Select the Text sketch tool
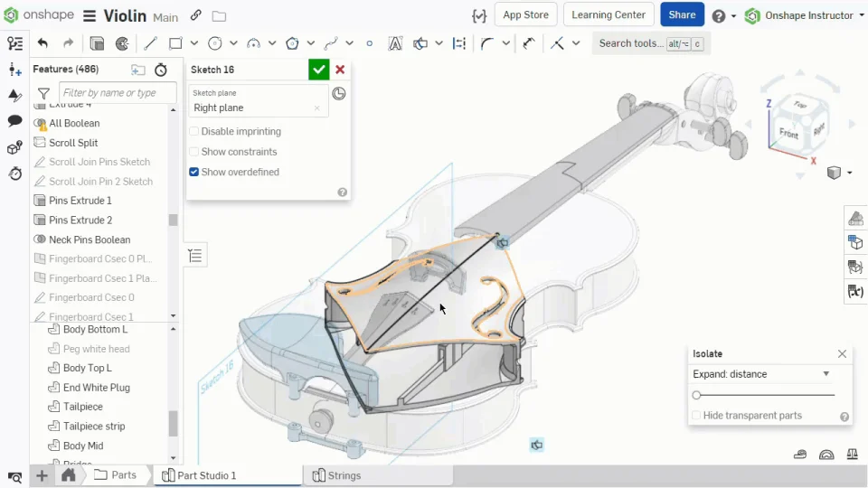This screenshot has height=488, width=868. coord(395,43)
